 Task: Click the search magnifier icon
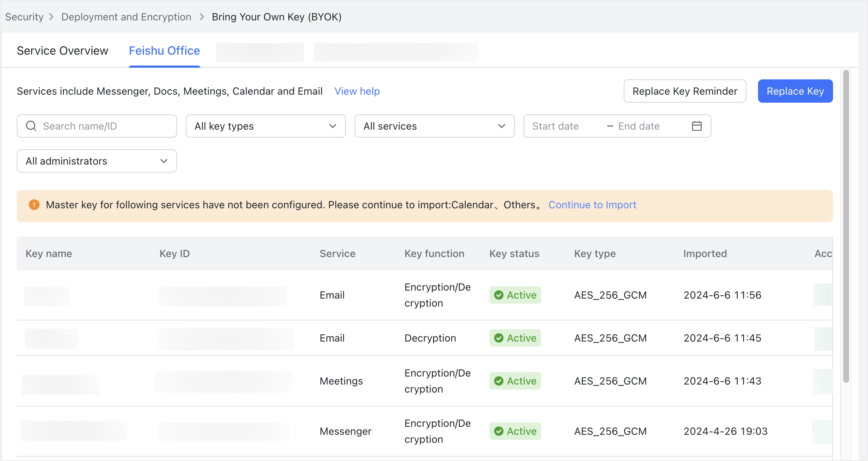[31, 126]
